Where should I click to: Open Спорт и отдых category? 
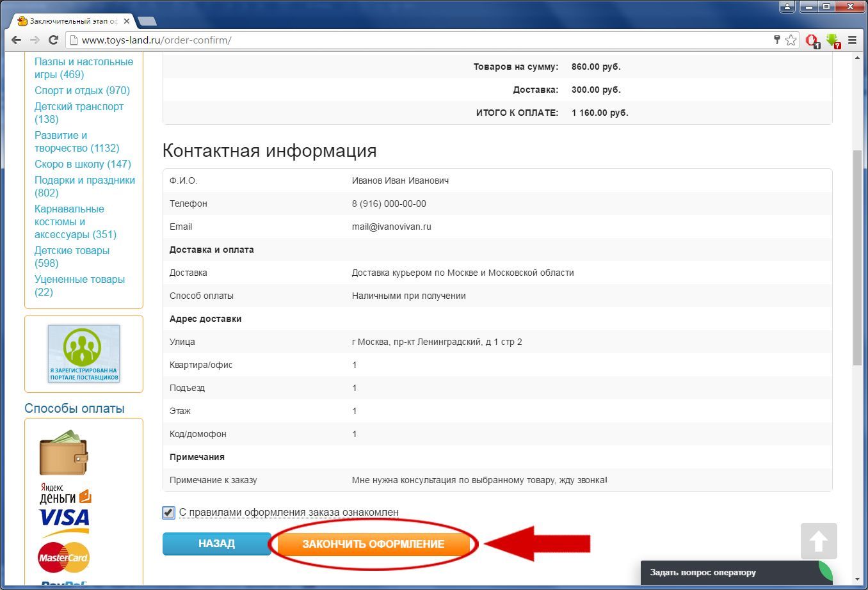pyautogui.click(x=82, y=90)
